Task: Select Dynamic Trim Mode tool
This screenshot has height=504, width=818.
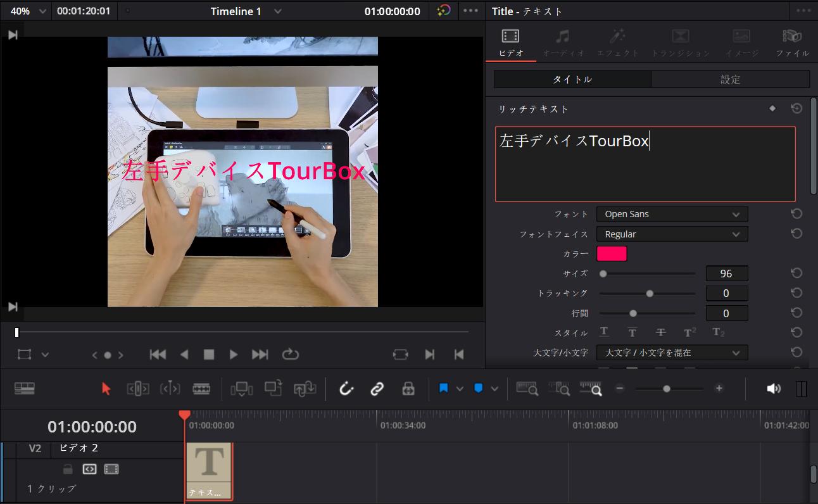Action: (170, 389)
